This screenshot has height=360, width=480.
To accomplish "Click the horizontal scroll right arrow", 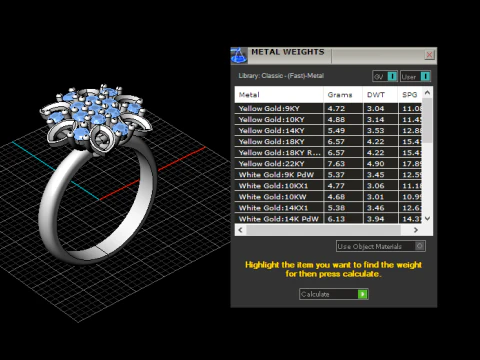I will tap(416, 230).
